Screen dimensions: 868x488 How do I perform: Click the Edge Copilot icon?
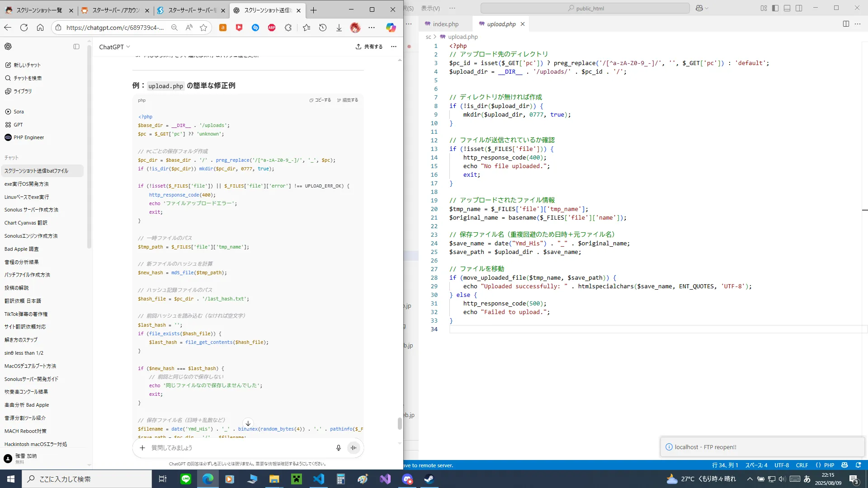pos(391,28)
